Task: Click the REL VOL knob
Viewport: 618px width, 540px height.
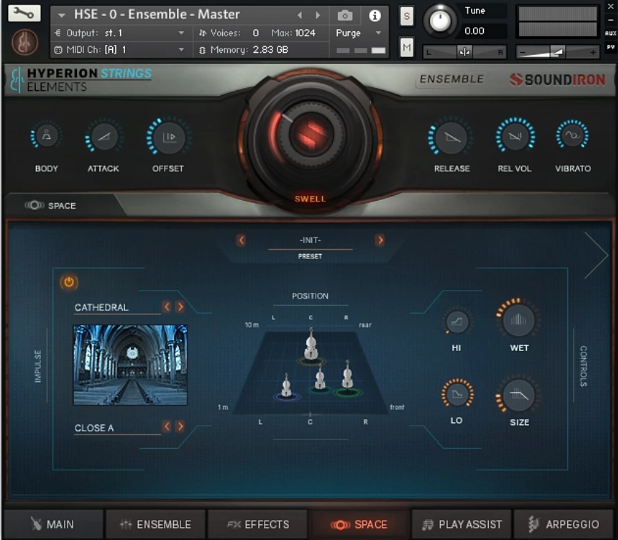Action: [515, 136]
